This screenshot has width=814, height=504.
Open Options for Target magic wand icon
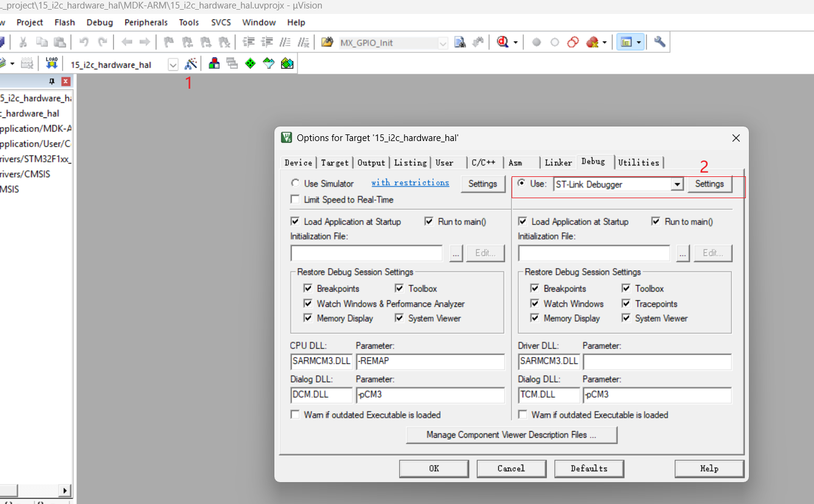pyautogui.click(x=191, y=63)
